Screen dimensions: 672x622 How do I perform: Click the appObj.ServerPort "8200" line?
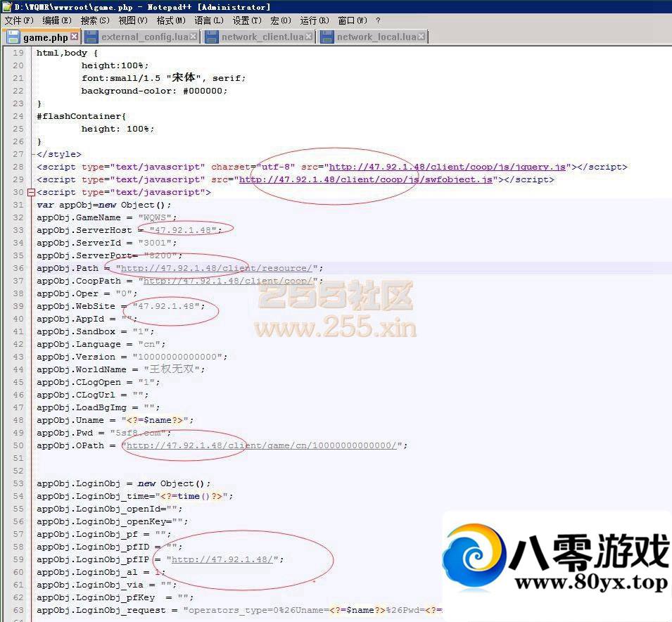[x=109, y=255]
